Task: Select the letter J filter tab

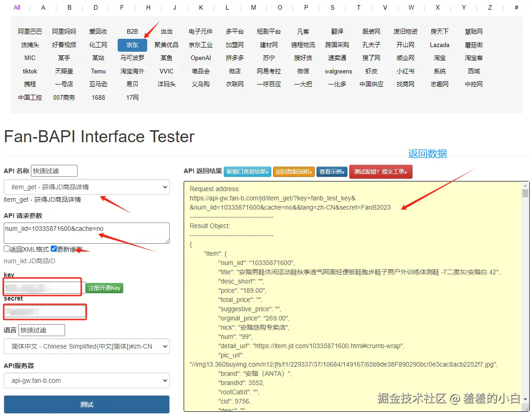Action: pos(174,7)
